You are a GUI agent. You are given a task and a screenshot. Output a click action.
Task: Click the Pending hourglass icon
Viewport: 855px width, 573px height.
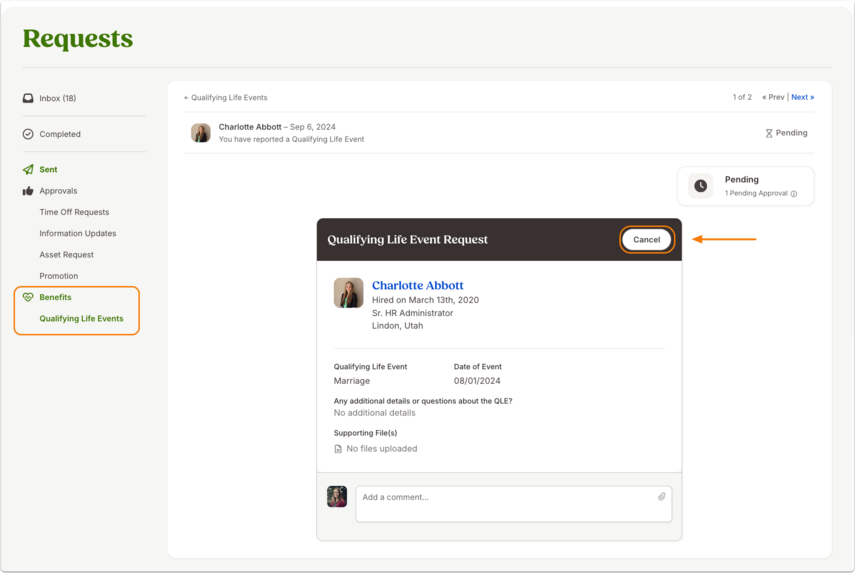click(x=769, y=133)
